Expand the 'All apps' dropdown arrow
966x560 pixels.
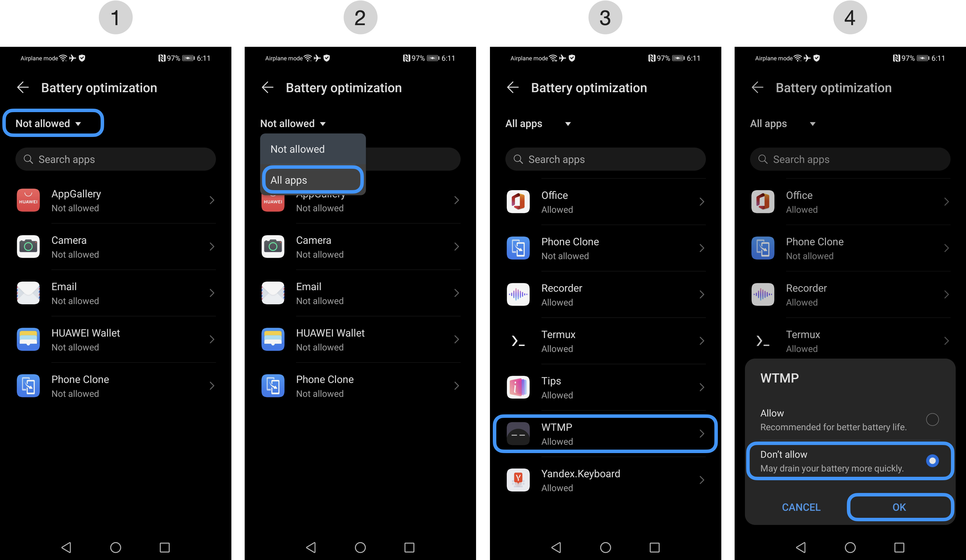click(570, 123)
